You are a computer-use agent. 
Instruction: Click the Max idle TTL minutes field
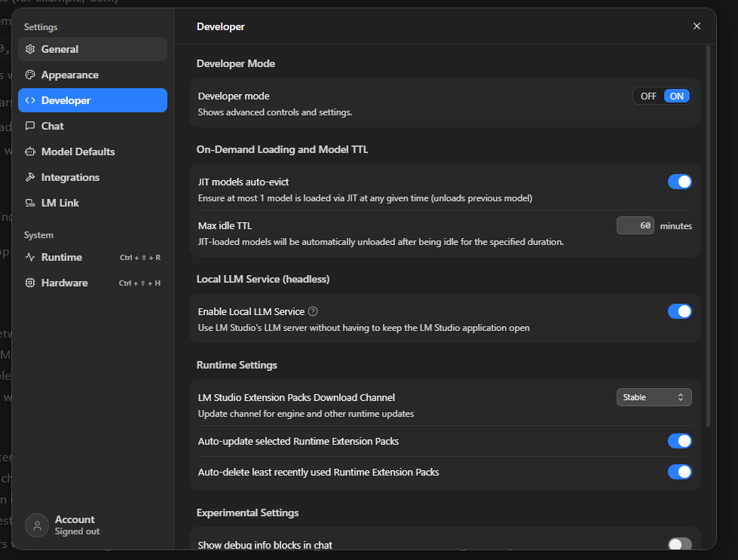pyautogui.click(x=635, y=225)
